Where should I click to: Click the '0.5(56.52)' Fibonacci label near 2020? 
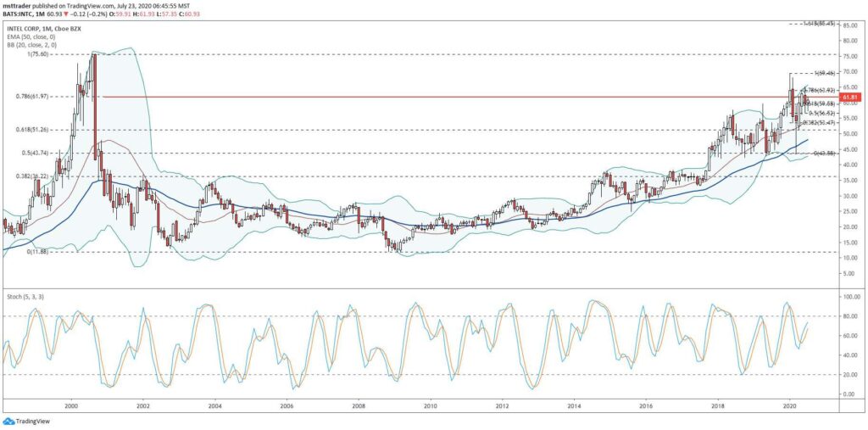[821, 113]
